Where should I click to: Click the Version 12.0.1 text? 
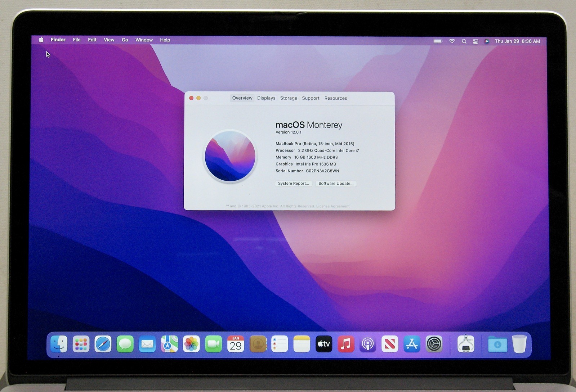[x=289, y=132]
